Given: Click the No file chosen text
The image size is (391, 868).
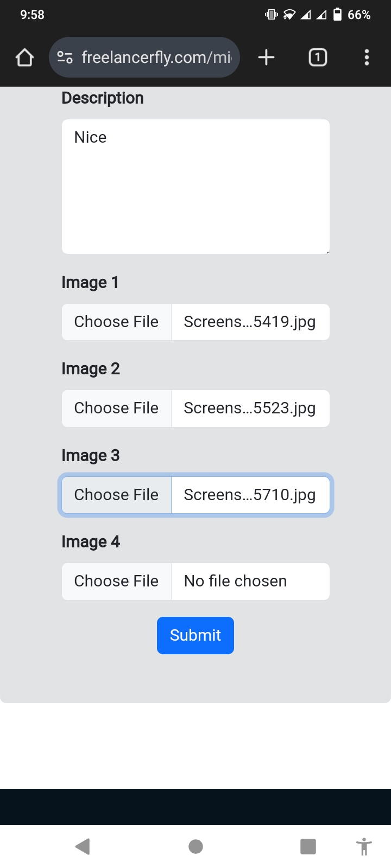Looking at the screenshot, I should click(x=235, y=582).
